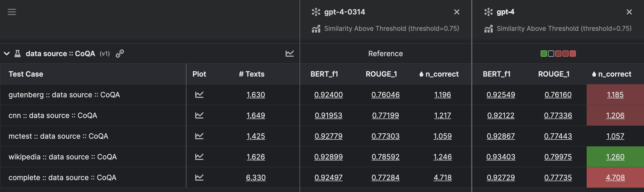Open gutenberg # Texts count 1,630

tap(256, 95)
